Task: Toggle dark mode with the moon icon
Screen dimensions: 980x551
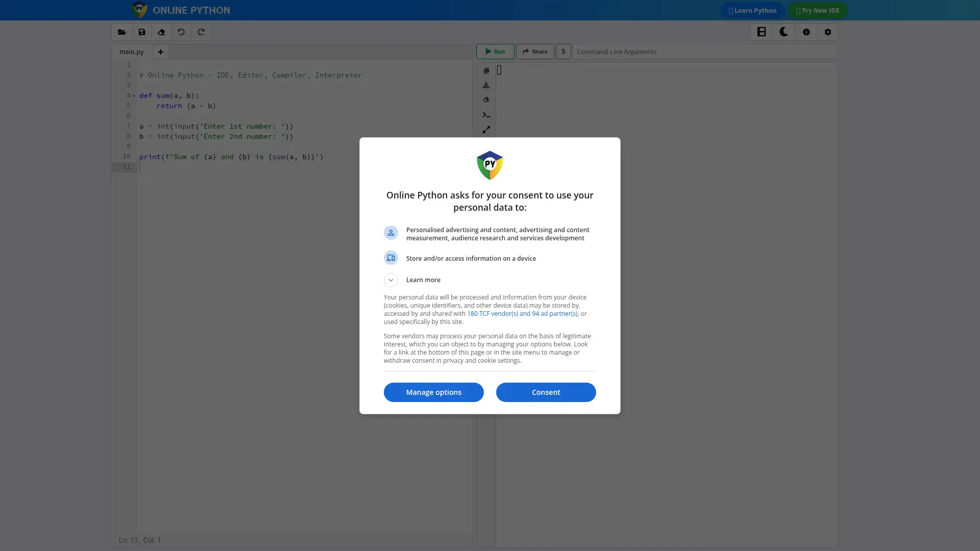Action: 783,32
